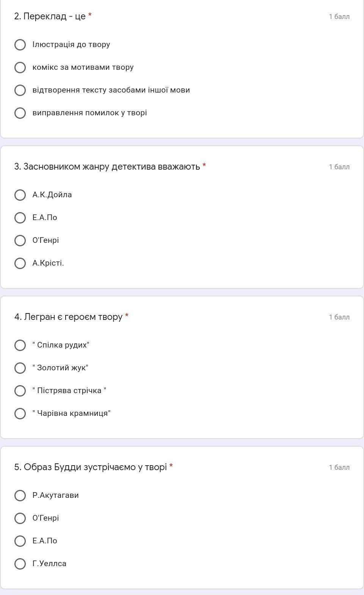Choose 'О'Генрі' in question 5
The height and width of the screenshot is (595, 364).
(x=20, y=518)
